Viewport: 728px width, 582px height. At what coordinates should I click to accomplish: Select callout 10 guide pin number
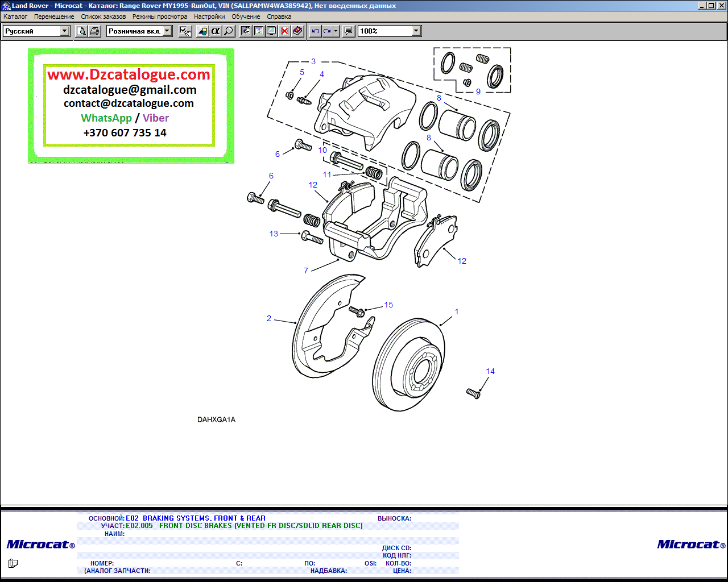pos(322,150)
